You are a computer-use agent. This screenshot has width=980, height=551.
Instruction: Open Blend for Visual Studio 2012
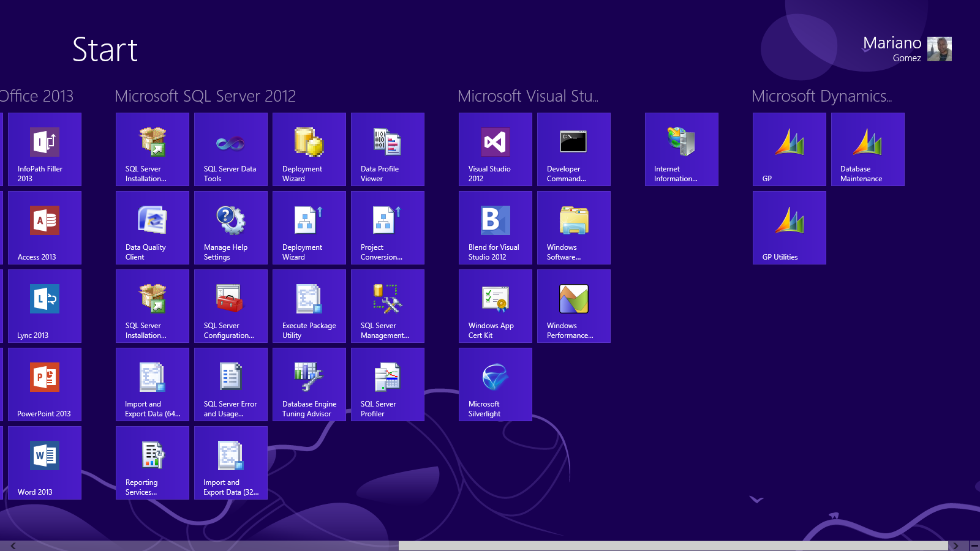(495, 228)
